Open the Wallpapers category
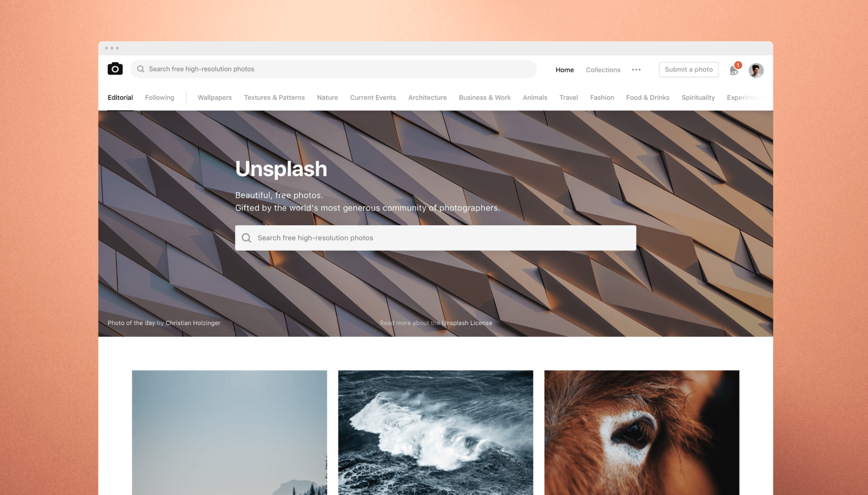Image resolution: width=868 pixels, height=495 pixels. [x=214, y=98]
